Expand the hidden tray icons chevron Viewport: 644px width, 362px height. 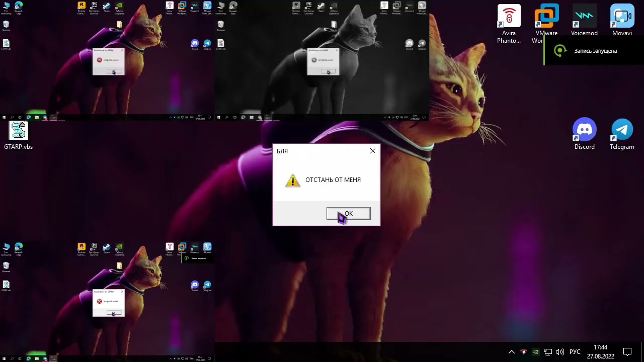[511, 352]
